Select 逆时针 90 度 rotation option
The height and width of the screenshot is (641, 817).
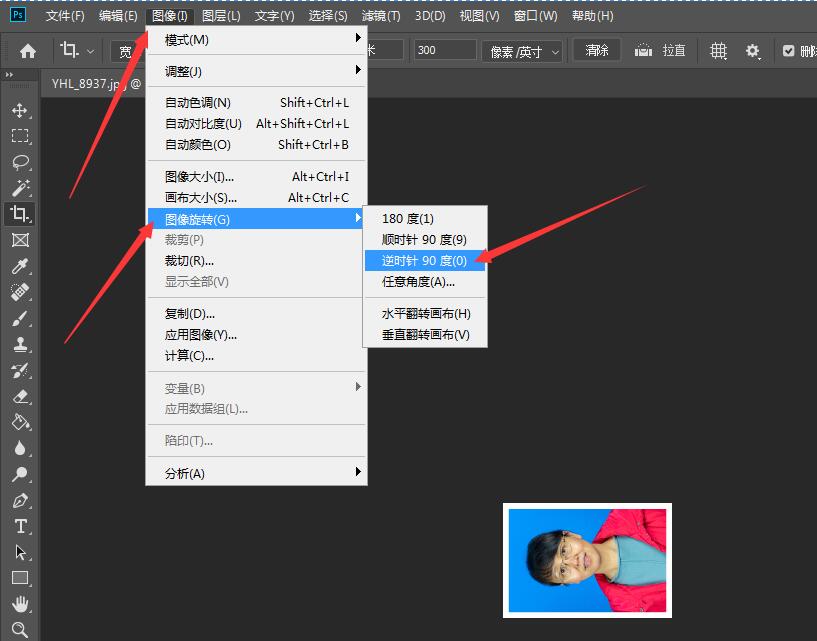click(x=424, y=262)
